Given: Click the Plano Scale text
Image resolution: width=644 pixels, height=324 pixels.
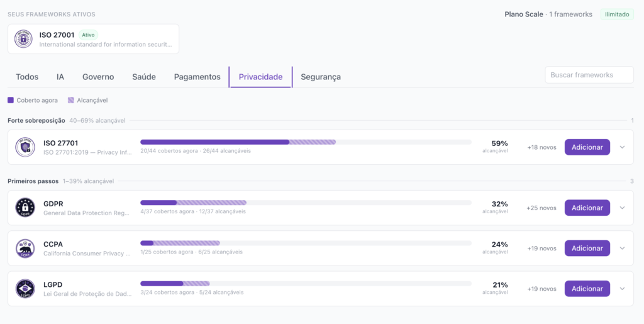Looking at the screenshot, I should click(524, 14).
